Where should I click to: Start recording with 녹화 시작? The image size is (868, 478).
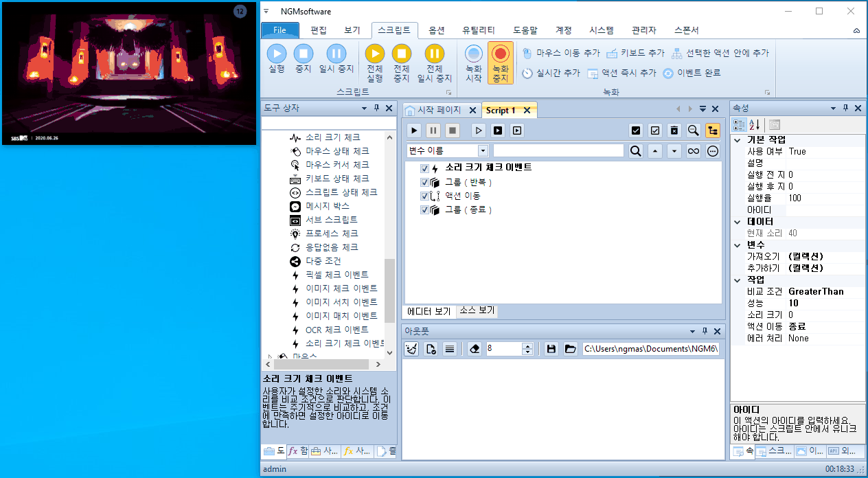(474, 63)
